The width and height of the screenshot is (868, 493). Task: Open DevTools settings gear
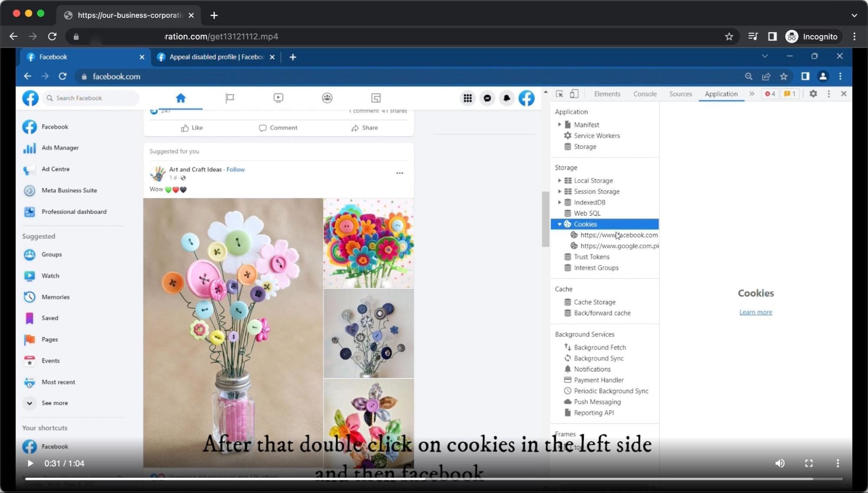[x=813, y=94]
